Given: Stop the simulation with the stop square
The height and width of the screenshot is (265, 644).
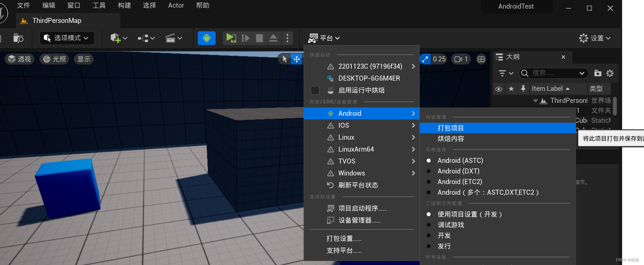Looking at the screenshot, I should 259,38.
